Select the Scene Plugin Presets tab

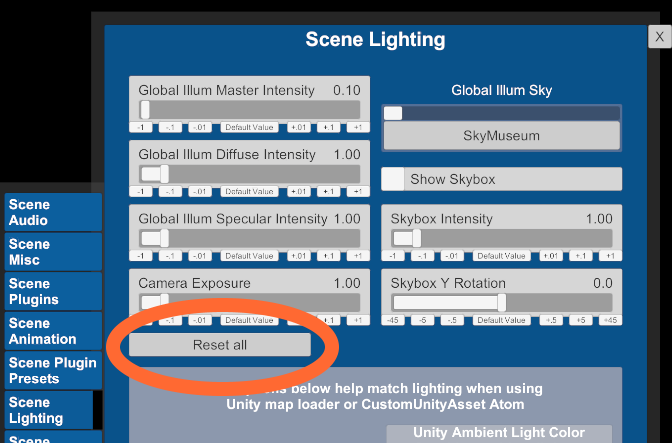[x=53, y=371]
